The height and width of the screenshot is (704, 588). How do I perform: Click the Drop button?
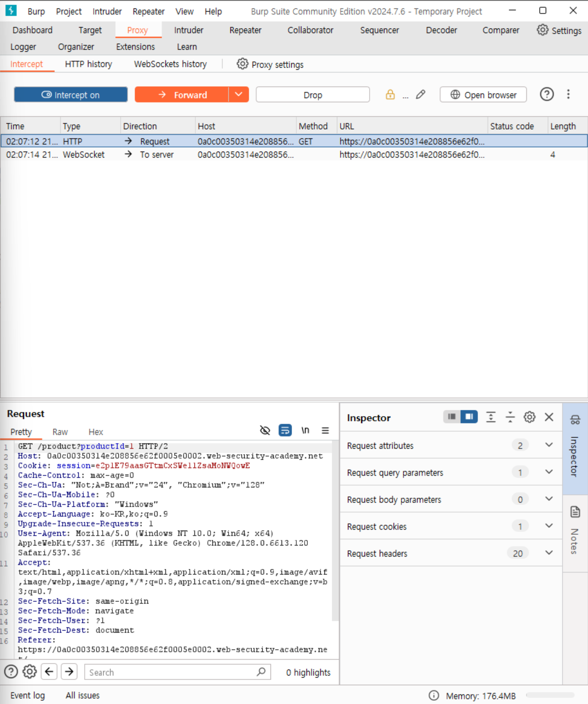[x=313, y=95]
